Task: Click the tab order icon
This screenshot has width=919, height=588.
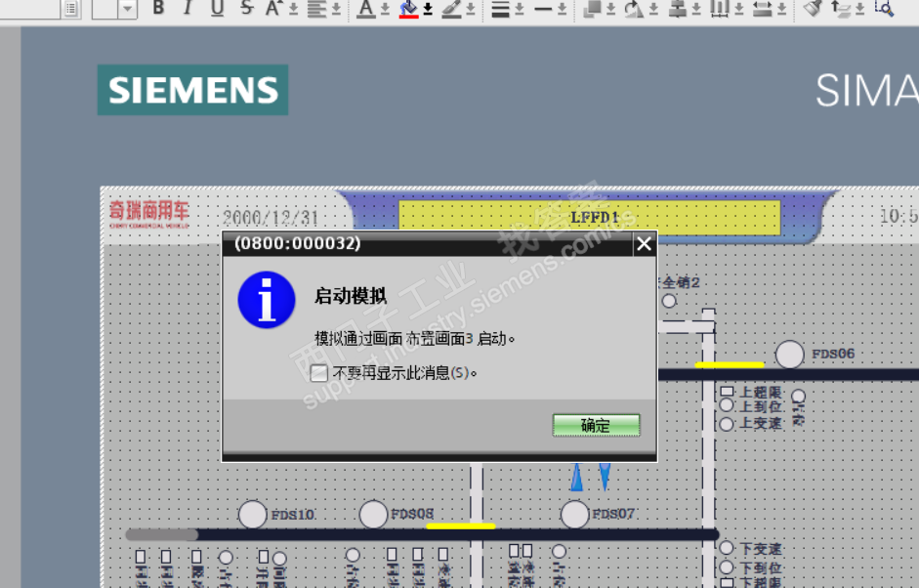Action: point(841,9)
